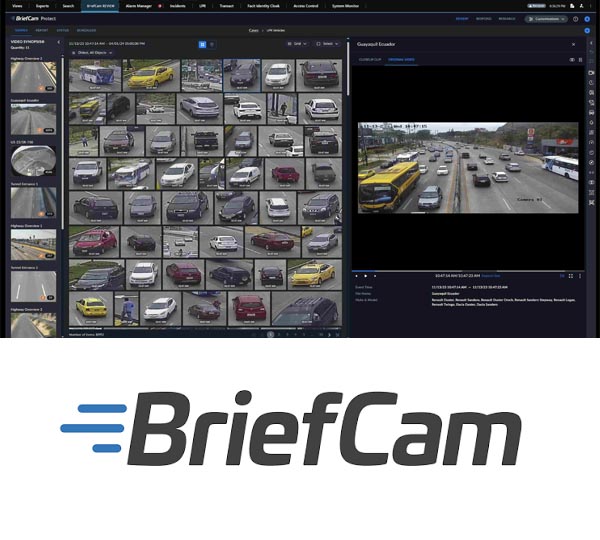
Task: Select the SCHEDULER sub-tab in BriefCam
Action: pyautogui.click(x=86, y=30)
